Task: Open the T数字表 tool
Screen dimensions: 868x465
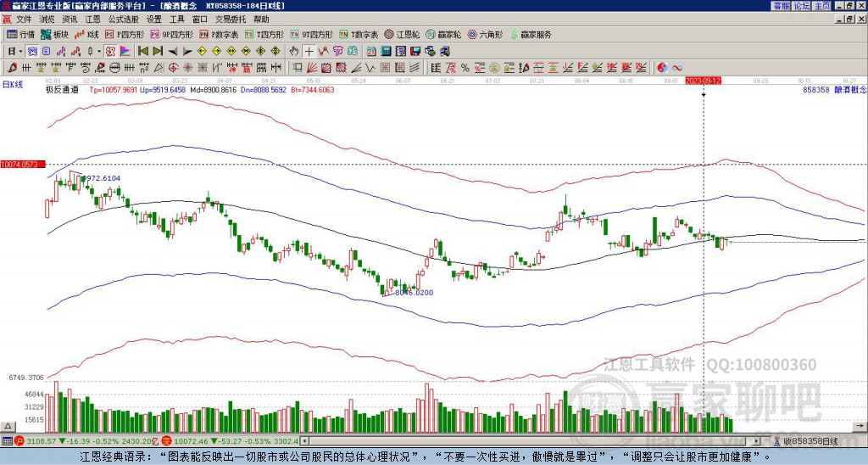Action: (359, 34)
